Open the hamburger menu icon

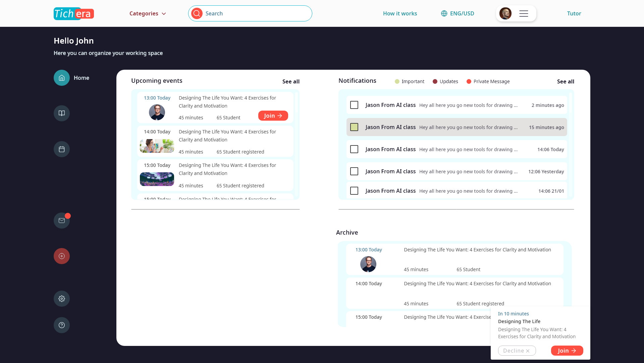tap(524, 13)
